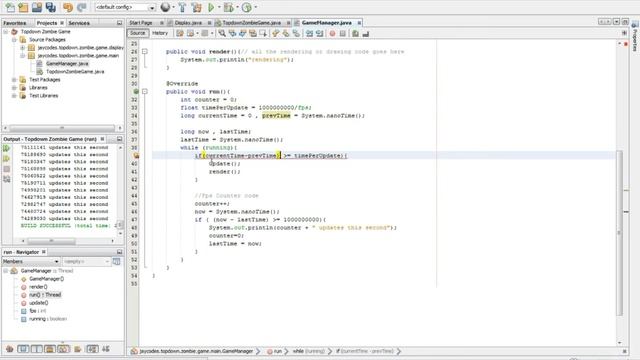This screenshot has width=640, height=360.
Task: Click the Comment icon in editor toolbar
Action: (x=356, y=33)
